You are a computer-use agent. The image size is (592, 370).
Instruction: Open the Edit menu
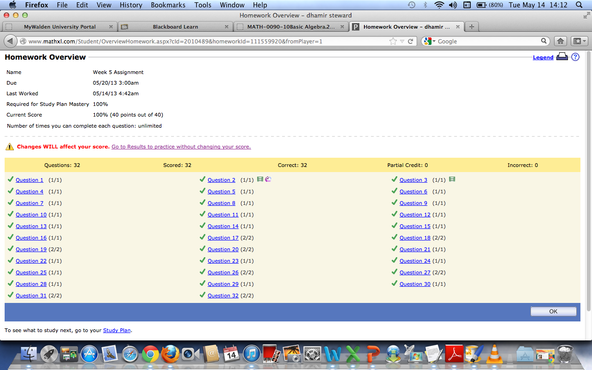(x=82, y=5)
